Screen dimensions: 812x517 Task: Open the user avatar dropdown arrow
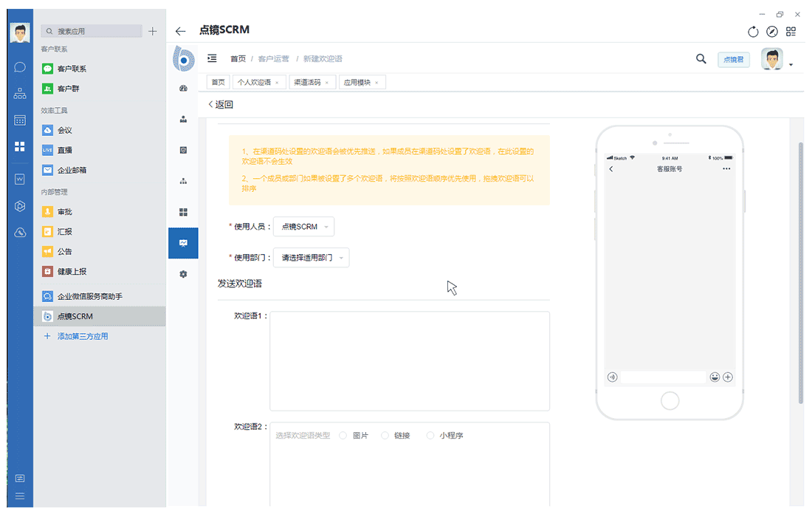point(791,65)
